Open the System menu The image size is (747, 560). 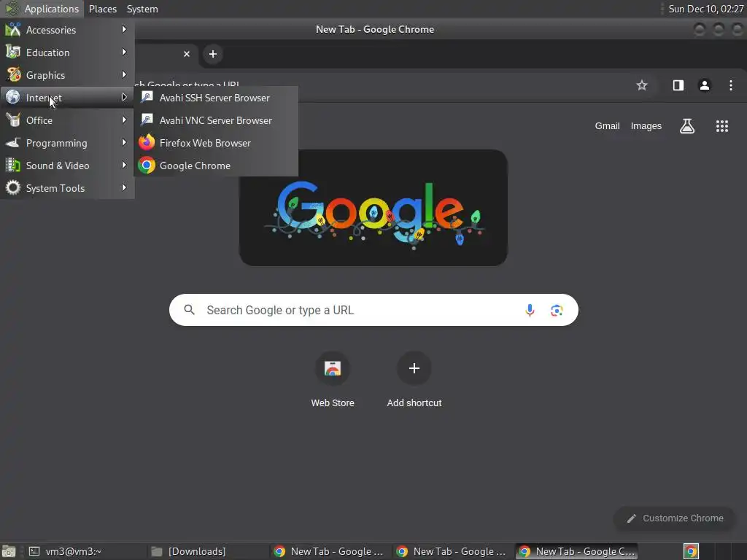tap(142, 9)
